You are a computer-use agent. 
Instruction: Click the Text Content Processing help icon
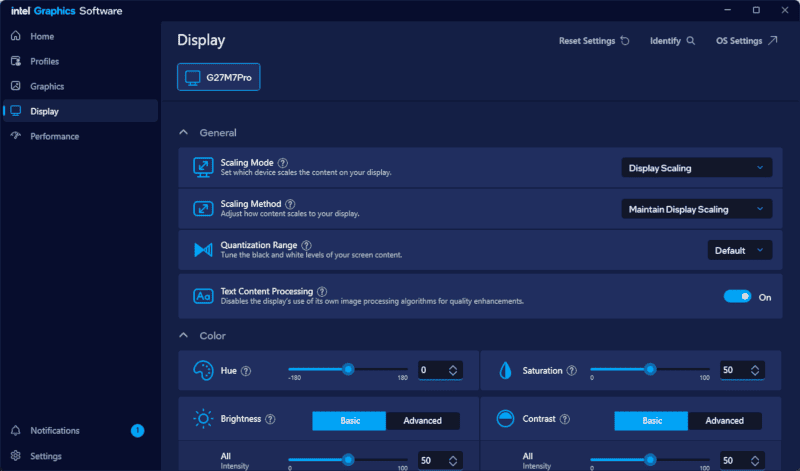point(322,291)
